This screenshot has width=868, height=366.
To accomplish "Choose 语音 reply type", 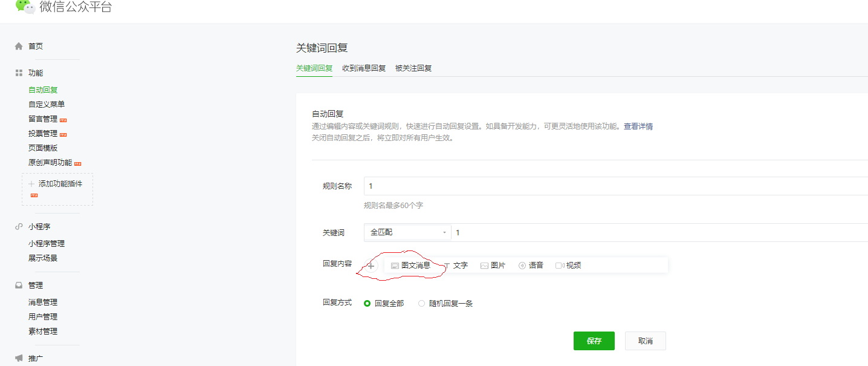I will tap(531, 266).
